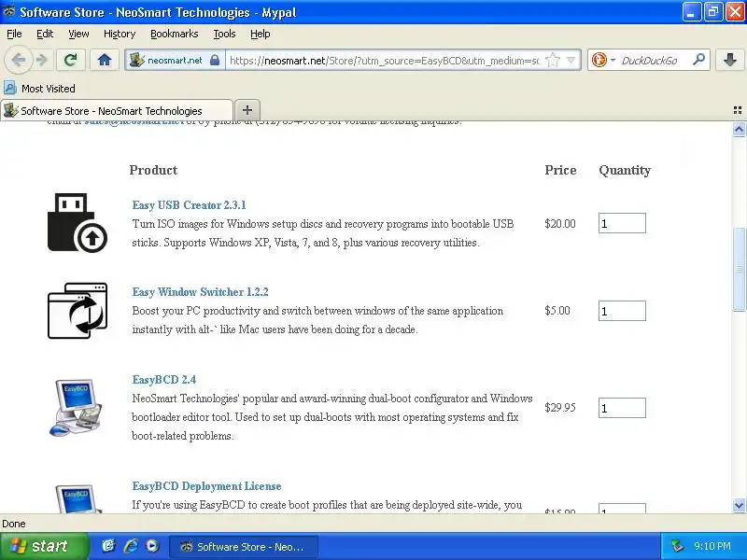Launch the Show Desktop quick launch icon
747x560 pixels.
[x=108, y=546]
